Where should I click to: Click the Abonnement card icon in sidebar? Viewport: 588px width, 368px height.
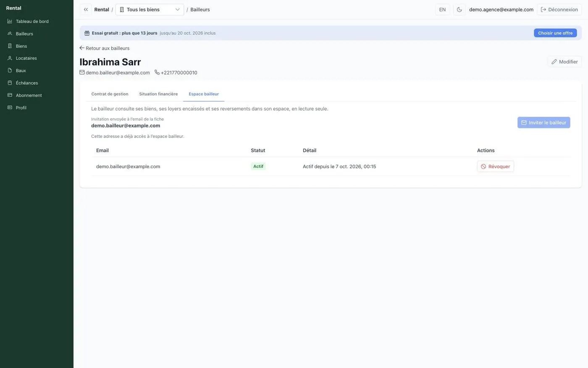[x=10, y=95]
